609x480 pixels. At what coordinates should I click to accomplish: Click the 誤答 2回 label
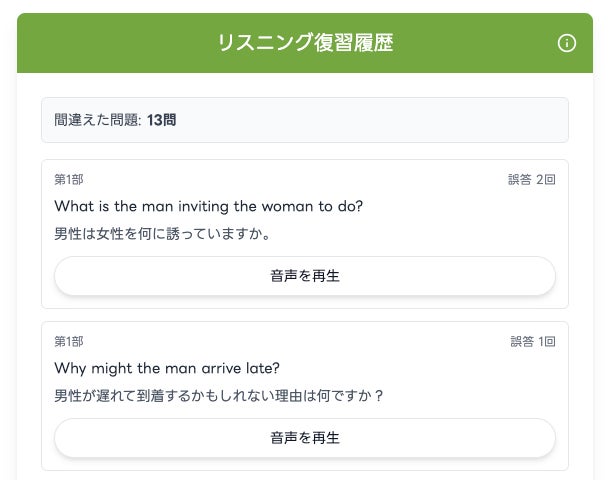531,180
